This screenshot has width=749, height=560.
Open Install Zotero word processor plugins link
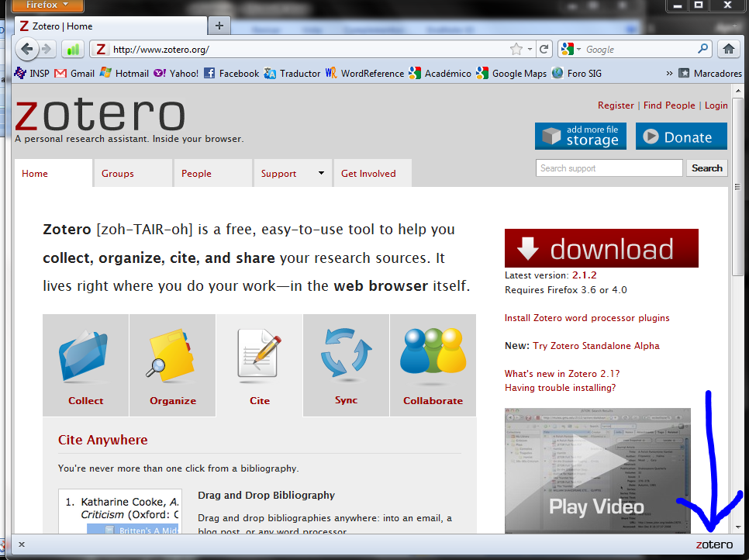click(x=587, y=318)
